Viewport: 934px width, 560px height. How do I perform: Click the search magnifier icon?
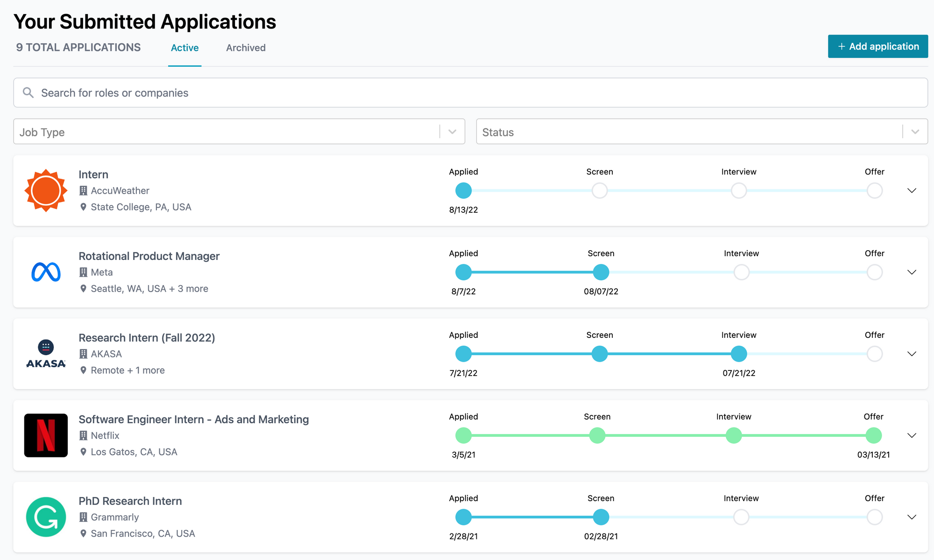click(x=28, y=92)
